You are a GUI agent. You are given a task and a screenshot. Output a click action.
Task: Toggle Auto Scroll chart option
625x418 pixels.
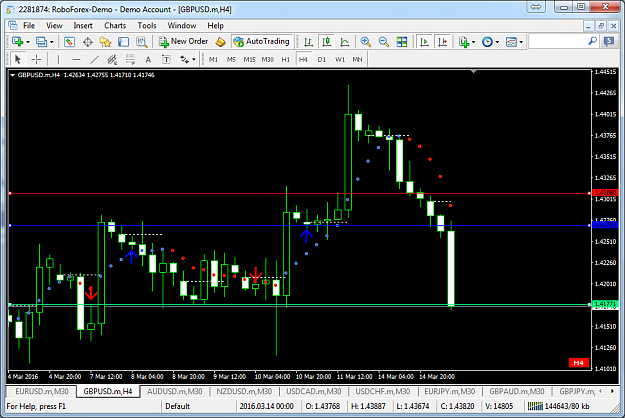(424, 41)
